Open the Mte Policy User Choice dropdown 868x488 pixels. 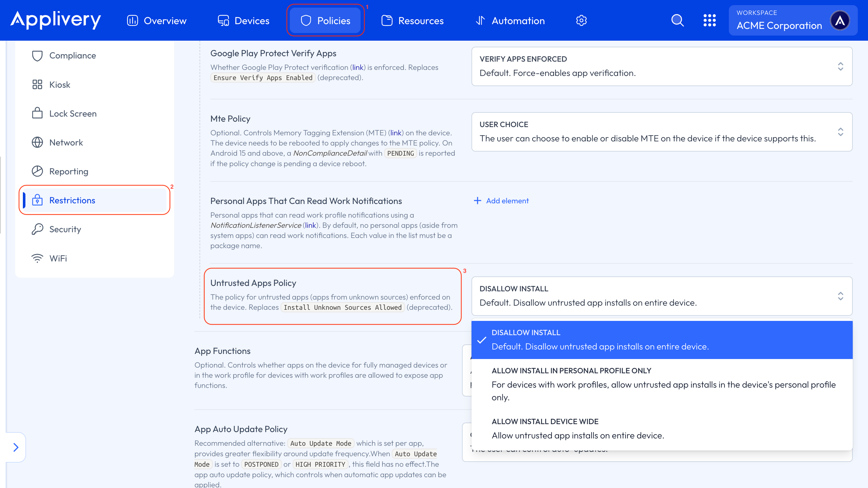[661, 132]
